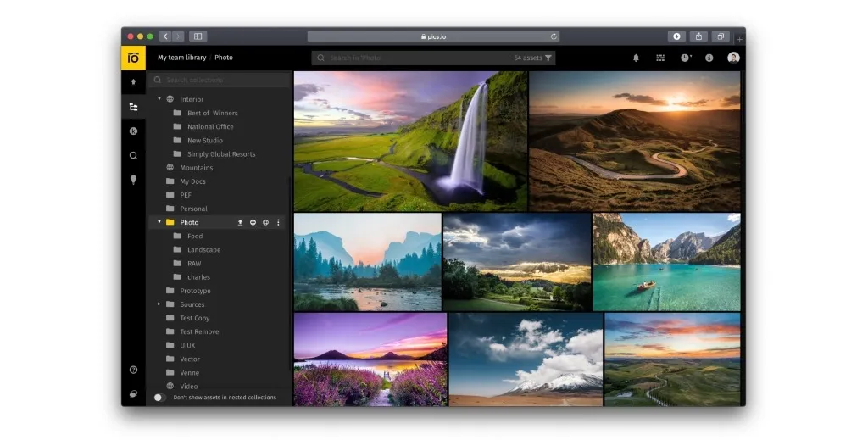Select the turquoise lake with boat thumbnail
The image size is (868, 440).
tap(666, 262)
